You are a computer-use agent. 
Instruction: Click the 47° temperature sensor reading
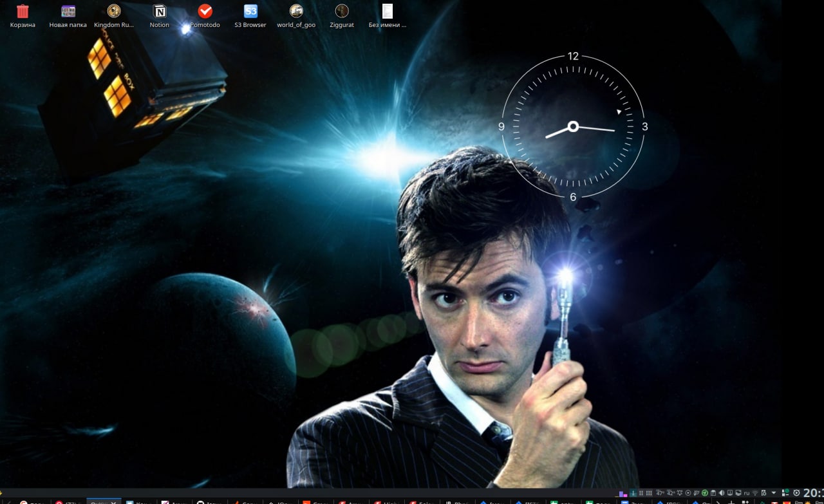pyautogui.click(x=660, y=493)
